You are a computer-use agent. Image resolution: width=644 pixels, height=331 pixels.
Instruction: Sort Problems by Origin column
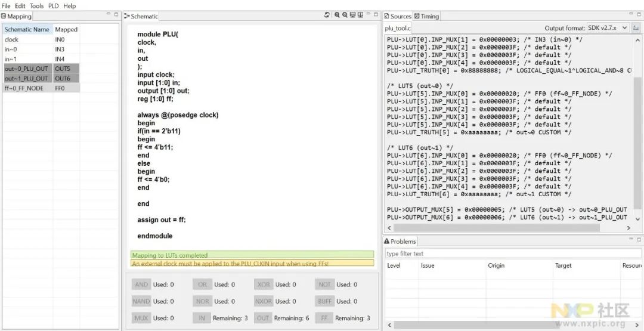519,266
